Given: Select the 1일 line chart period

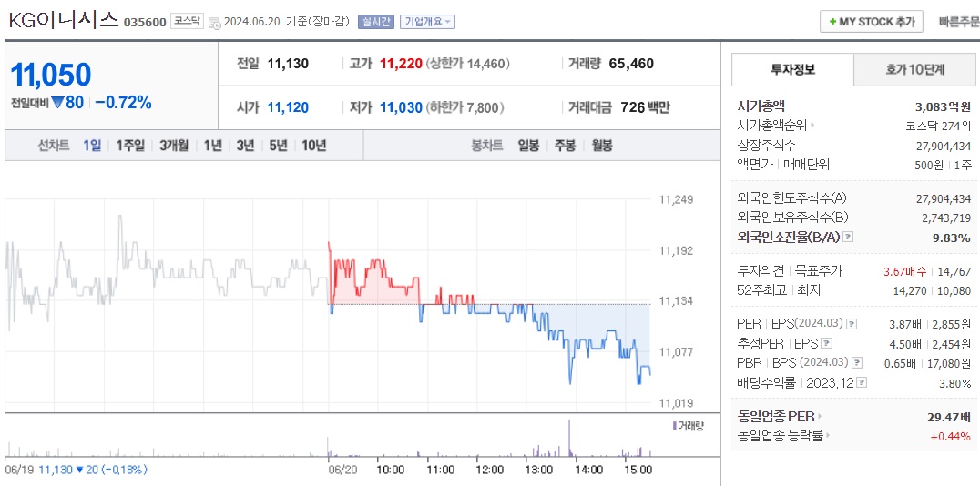Looking at the screenshot, I should (92, 146).
